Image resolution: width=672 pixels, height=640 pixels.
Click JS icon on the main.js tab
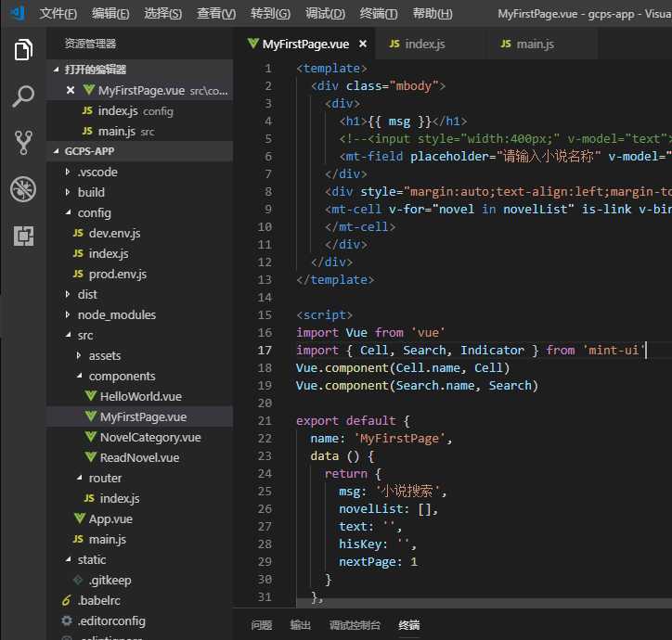click(x=506, y=44)
